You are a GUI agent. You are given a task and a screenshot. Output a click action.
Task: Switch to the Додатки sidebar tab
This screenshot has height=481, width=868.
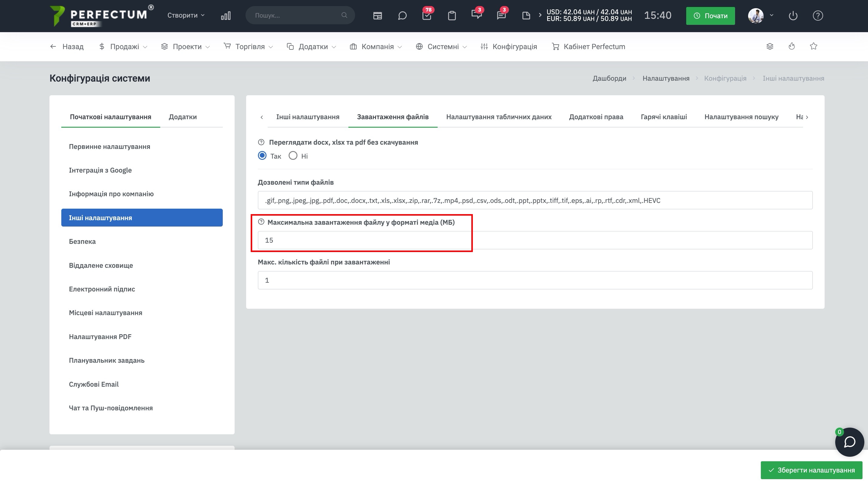click(x=183, y=117)
